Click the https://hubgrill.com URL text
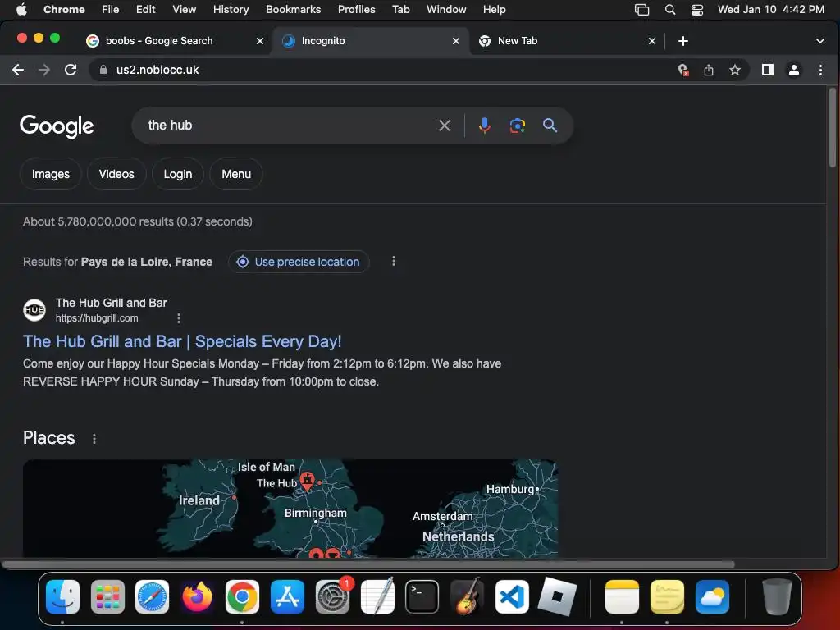 (97, 318)
